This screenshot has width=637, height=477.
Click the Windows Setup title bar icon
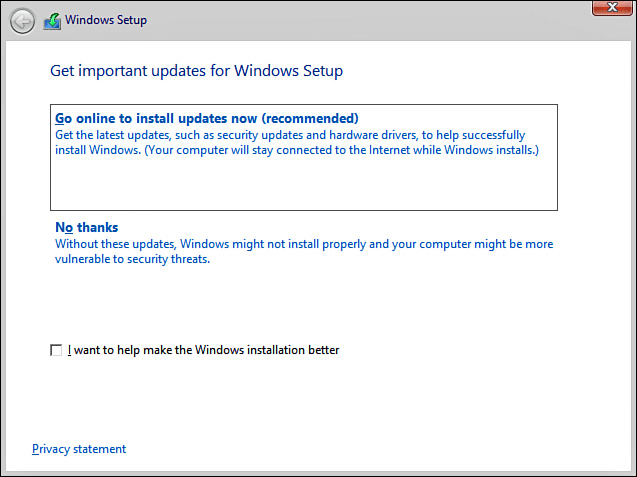tap(52, 21)
